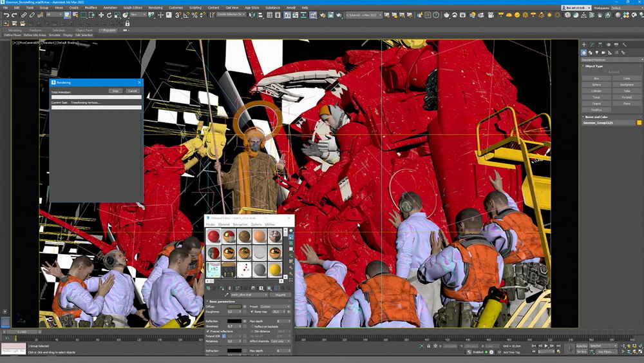Switch to the Create command panel plus
This screenshot has width=644, height=363.
click(x=584, y=44)
